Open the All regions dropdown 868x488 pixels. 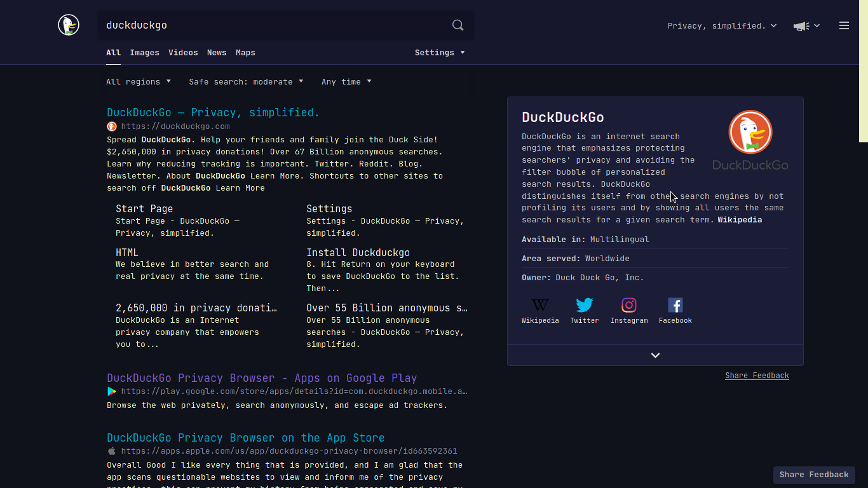pyautogui.click(x=139, y=82)
